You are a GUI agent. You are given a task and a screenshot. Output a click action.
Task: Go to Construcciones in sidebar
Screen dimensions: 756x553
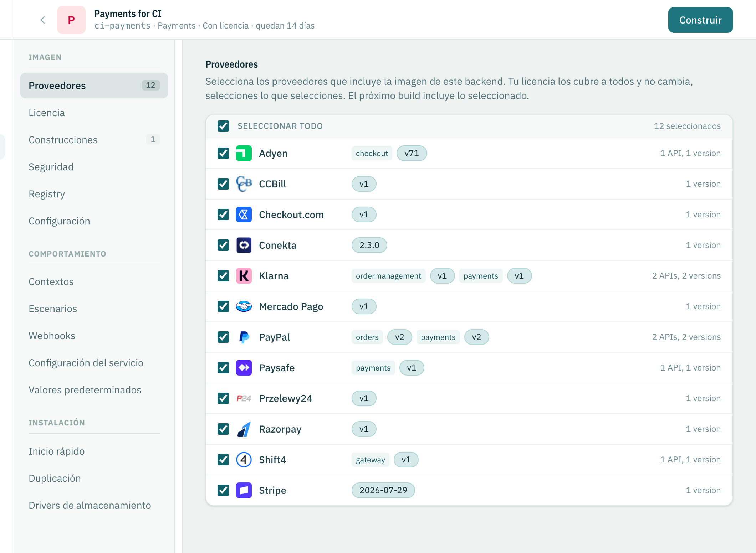(94, 140)
